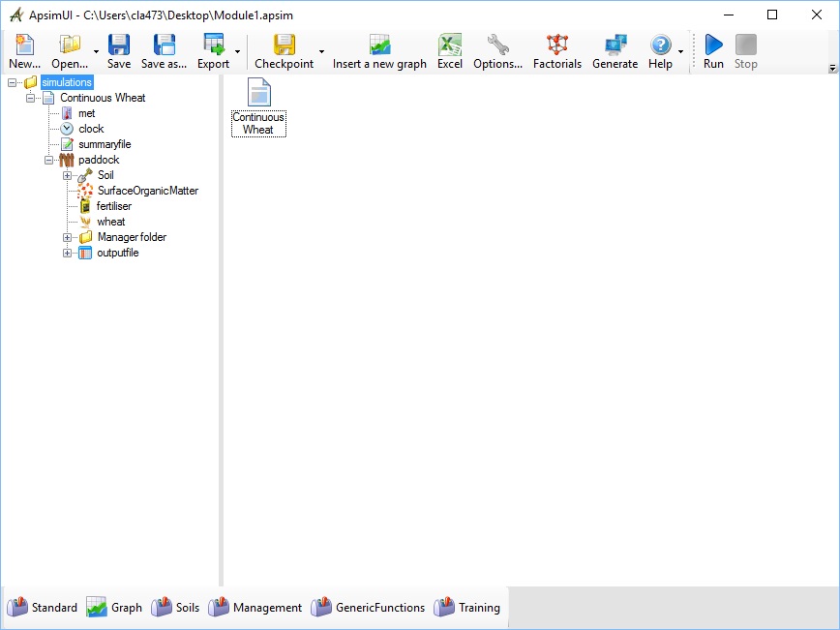Open the dropdown arrow next to Open

click(x=97, y=51)
